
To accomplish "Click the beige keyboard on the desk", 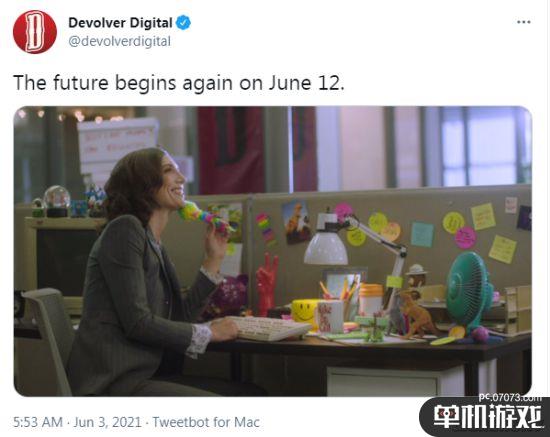I will coord(271,328).
